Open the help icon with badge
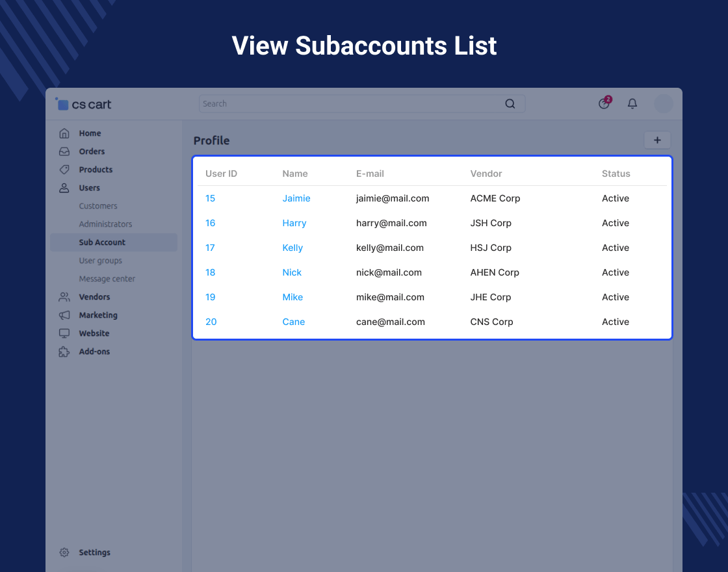The width and height of the screenshot is (728, 572). (x=604, y=103)
